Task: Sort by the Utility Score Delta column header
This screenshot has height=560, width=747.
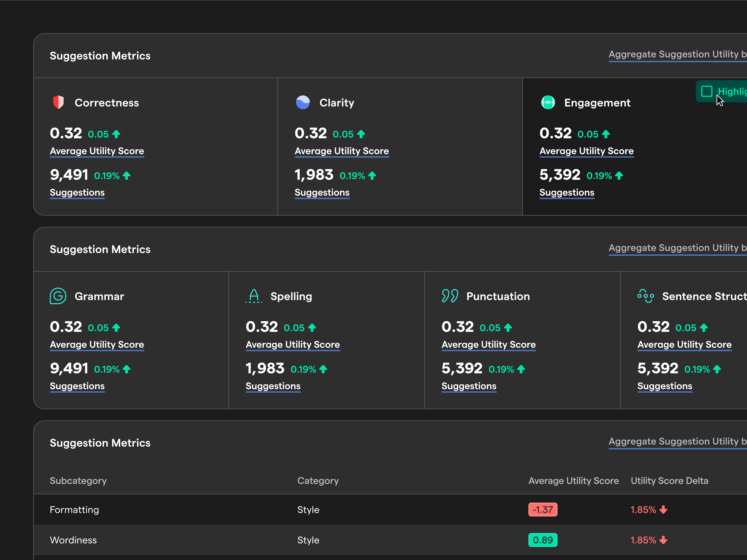Action: click(670, 481)
